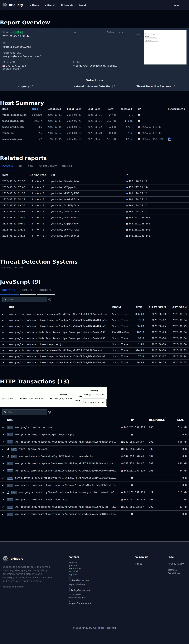This screenshot has height=644, width=189.
Task: Open the Search page from the navbar
Action: [x=50, y=5]
